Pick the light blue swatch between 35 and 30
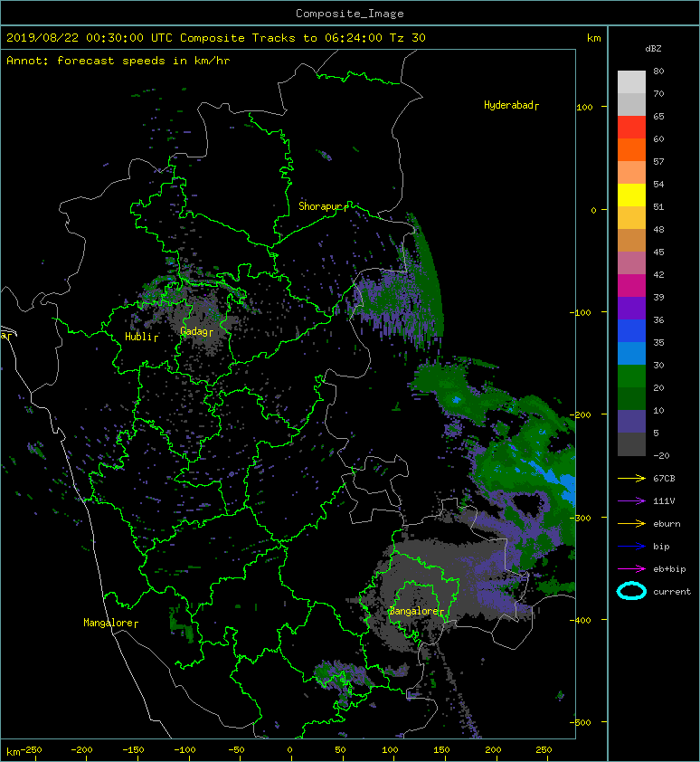Viewport: 700px width, 762px height. tap(631, 354)
